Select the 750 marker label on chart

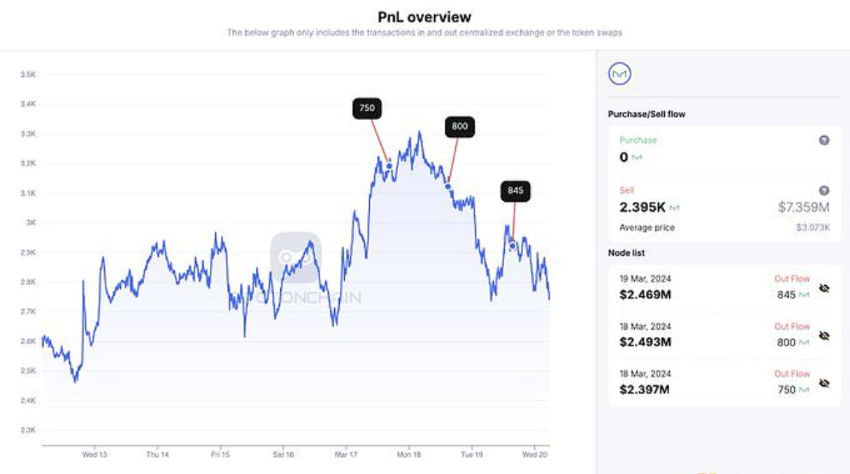367,108
